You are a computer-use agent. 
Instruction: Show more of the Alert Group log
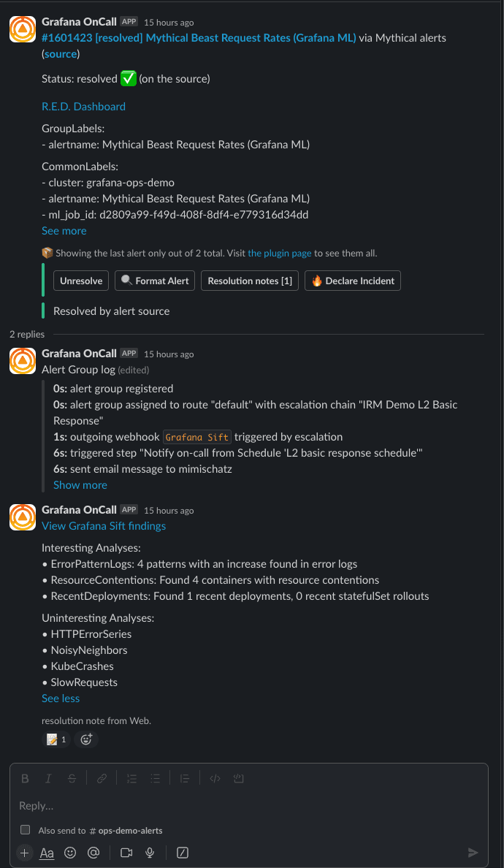[80, 484]
